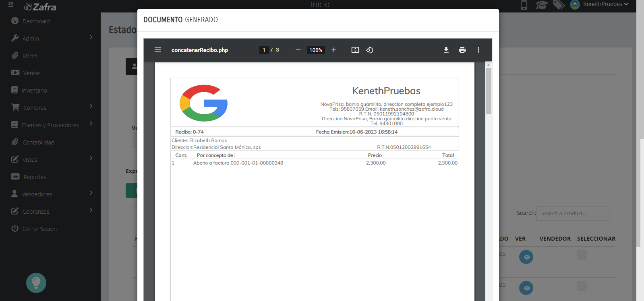Sort by the VER column header
The width and height of the screenshot is (644, 301).
(520, 239)
